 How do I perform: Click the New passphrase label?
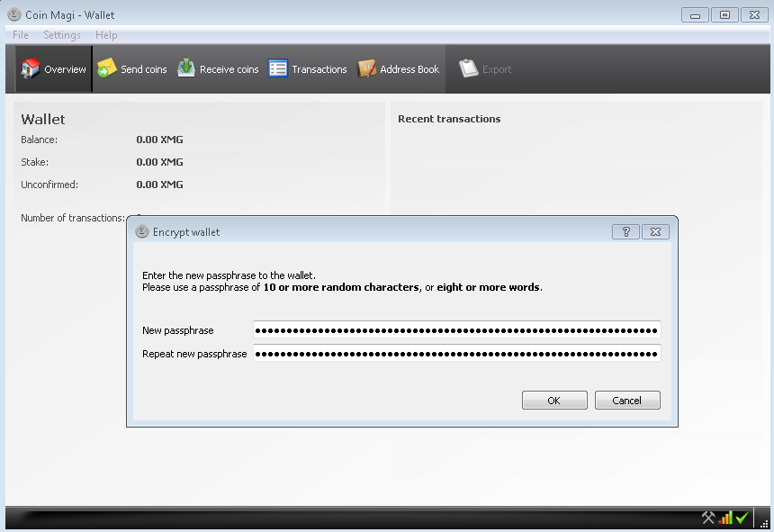coord(177,330)
